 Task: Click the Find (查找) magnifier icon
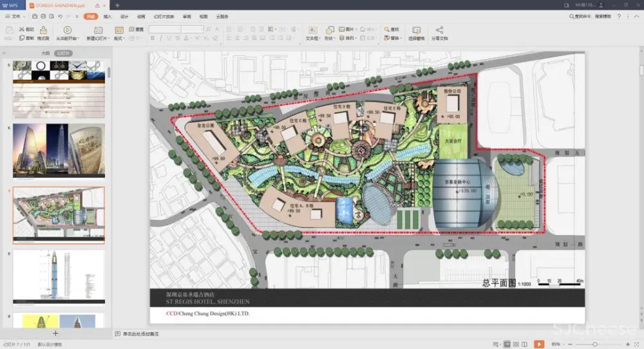pos(386,30)
